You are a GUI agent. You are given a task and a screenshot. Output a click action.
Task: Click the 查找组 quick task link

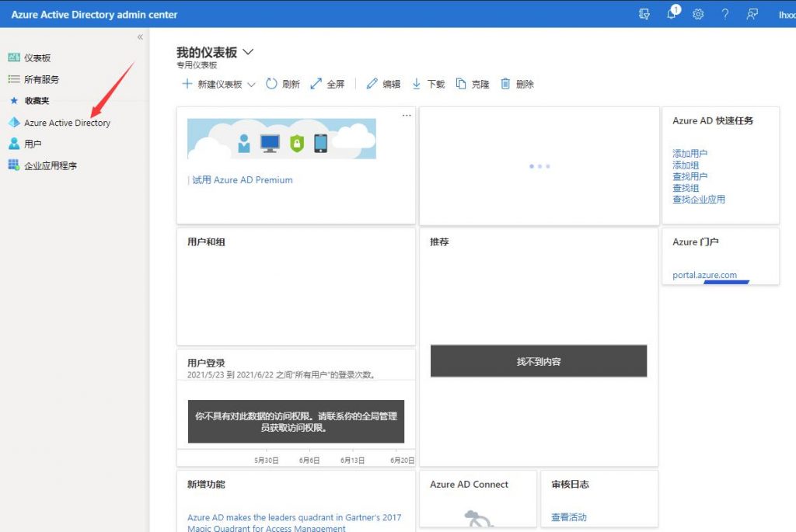[686, 188]
